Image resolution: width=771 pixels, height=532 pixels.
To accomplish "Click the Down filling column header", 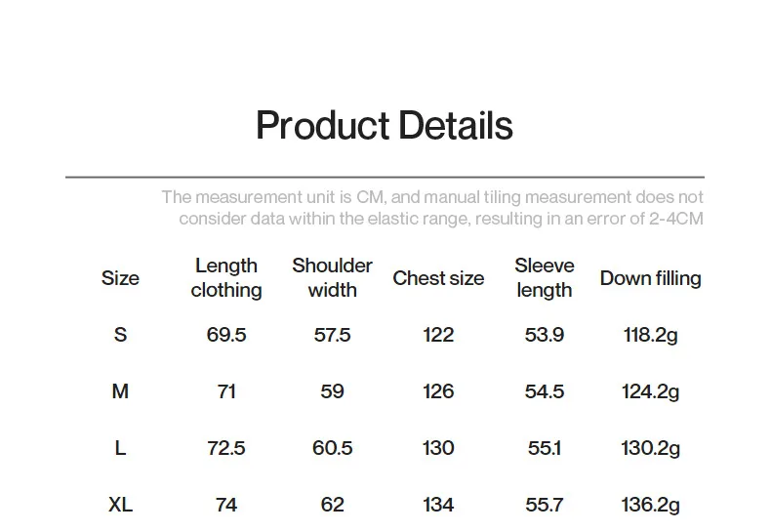I will 650,278.
